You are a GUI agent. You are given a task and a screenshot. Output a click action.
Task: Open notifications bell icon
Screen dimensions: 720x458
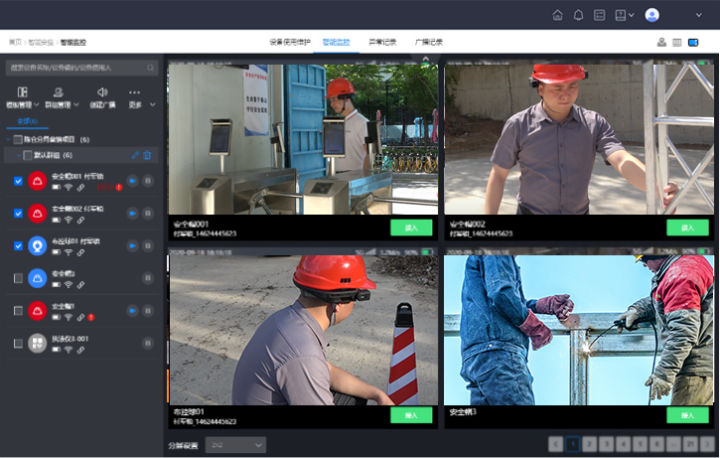coord(578,15)
